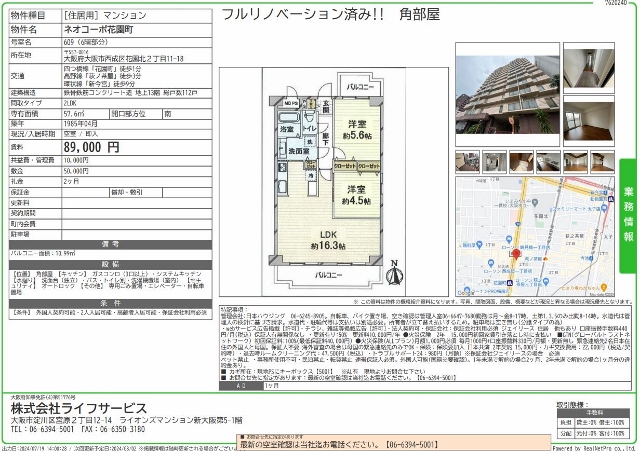Click the rent value 89,000 円
640x451 pixels.
pyautogui.click(x=91, y=147)
